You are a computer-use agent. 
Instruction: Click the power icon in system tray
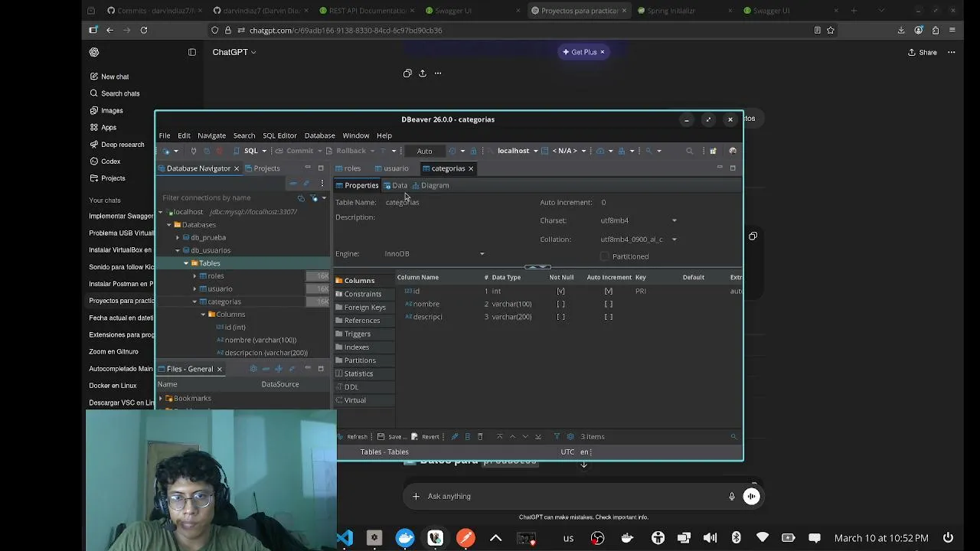click(x=948, y=538)
